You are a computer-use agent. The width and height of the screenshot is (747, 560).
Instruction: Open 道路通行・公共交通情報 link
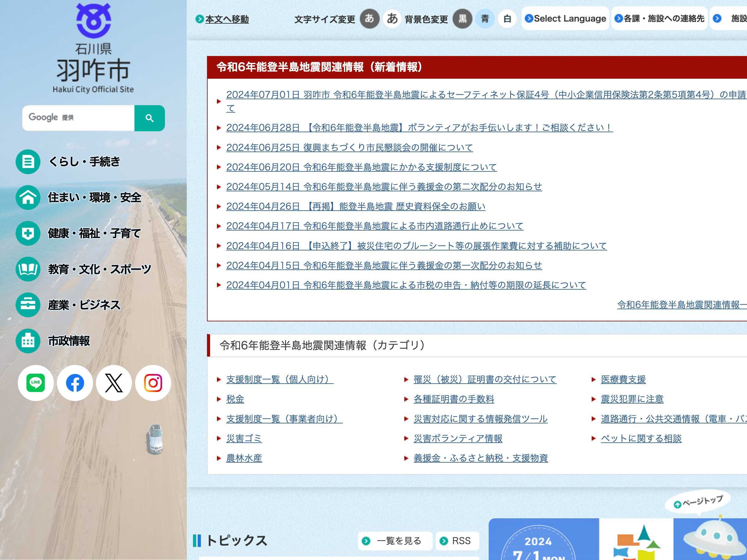click(x=674, y=419)
